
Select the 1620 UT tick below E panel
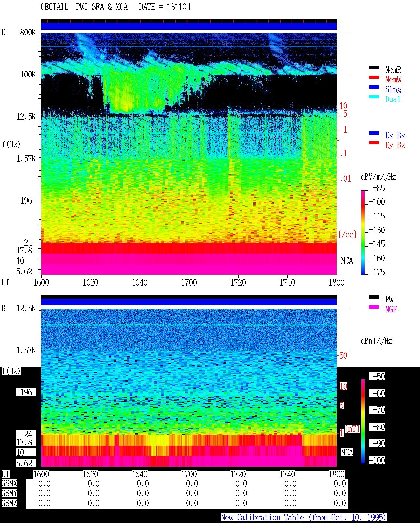[91, 283]
